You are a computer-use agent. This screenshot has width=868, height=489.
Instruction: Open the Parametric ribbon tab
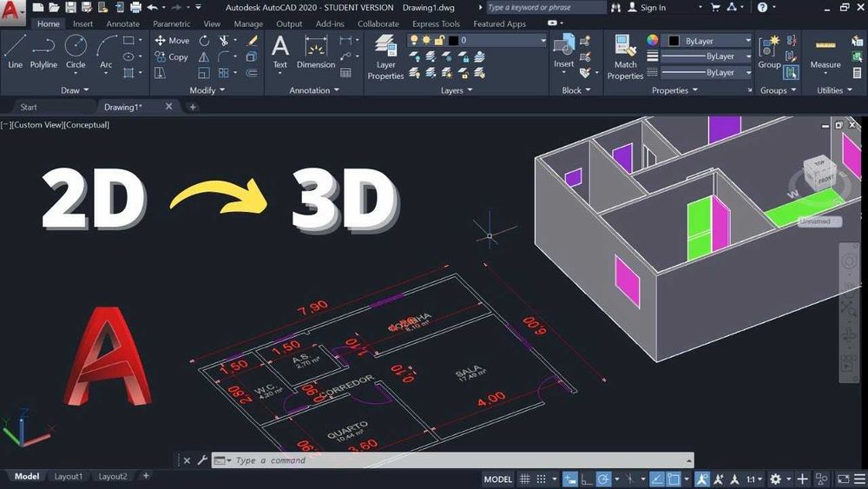coord(172,23)
